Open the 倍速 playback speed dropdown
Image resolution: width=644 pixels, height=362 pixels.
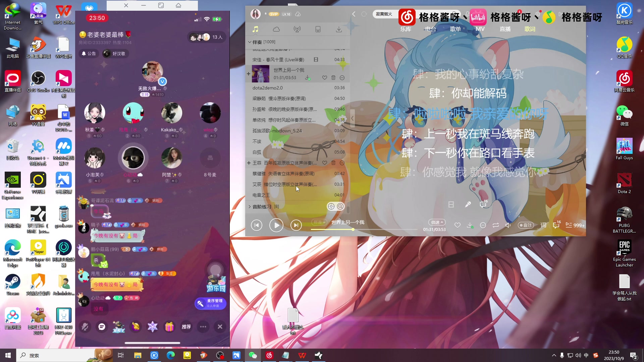click(437, 222)
